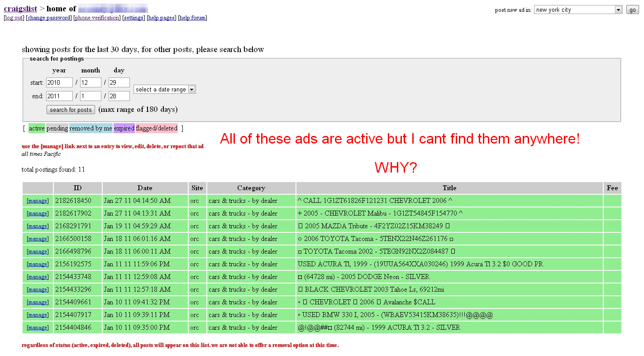Open the help pages link

pyautogui.click(x=162, y=18)
